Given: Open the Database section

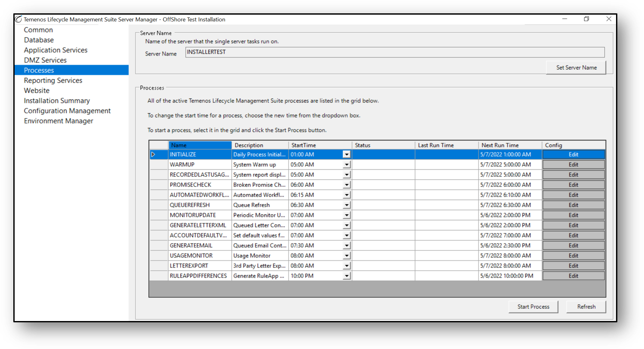Looking at the screenshot, I should (39, 40).
